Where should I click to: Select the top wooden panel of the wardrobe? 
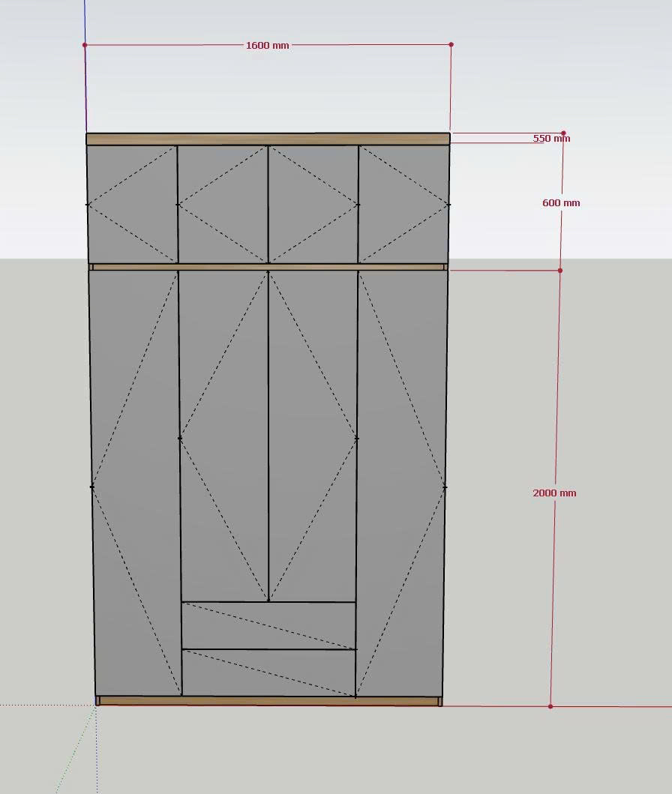(268, 139)
